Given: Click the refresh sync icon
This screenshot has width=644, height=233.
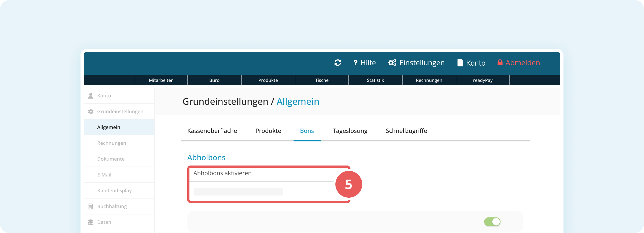Looking at the screenshot, I should [x=338, y=63].
